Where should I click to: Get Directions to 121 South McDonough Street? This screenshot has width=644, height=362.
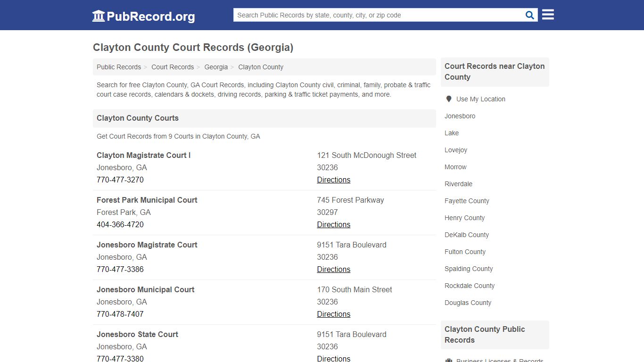coord(334,180)
